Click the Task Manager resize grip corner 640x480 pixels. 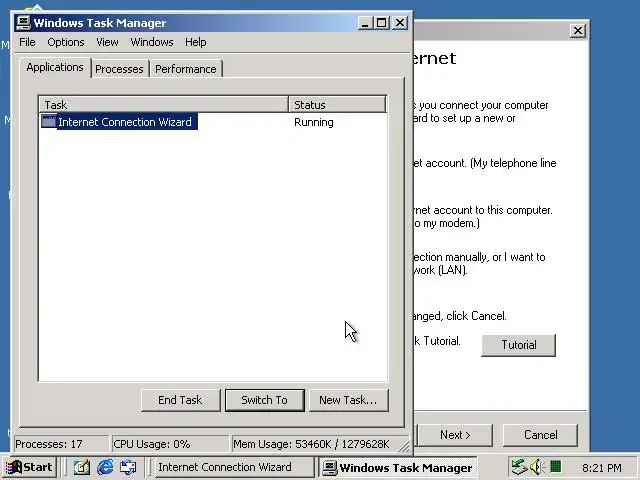point(404,447)
